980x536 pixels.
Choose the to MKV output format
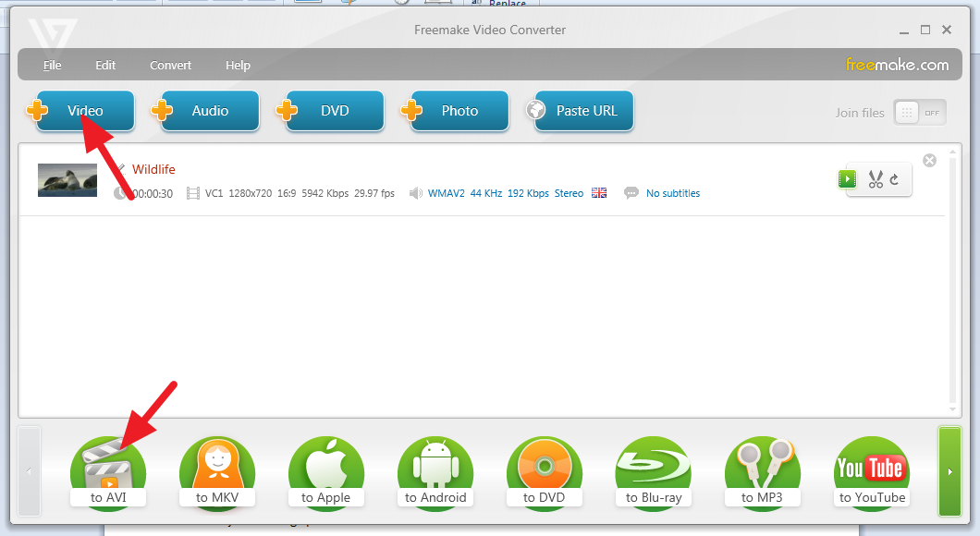[x=217, y=473]
